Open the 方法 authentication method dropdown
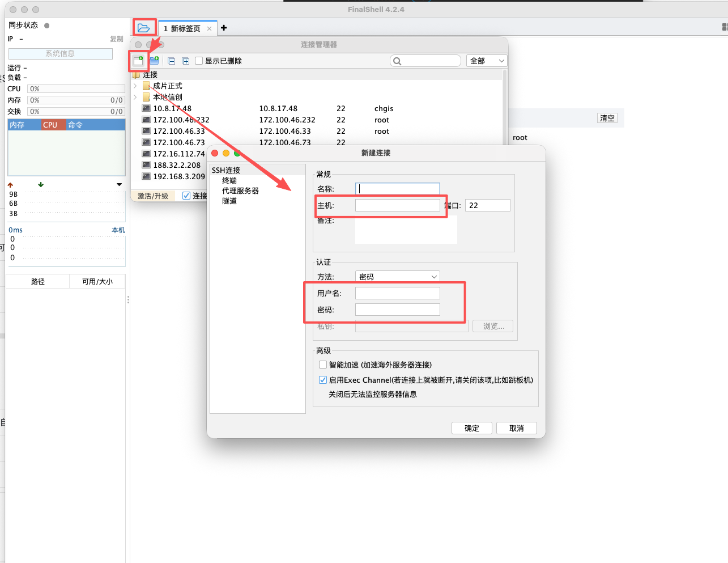Screen dimensions: 728x563 click(x=397, y=277)
